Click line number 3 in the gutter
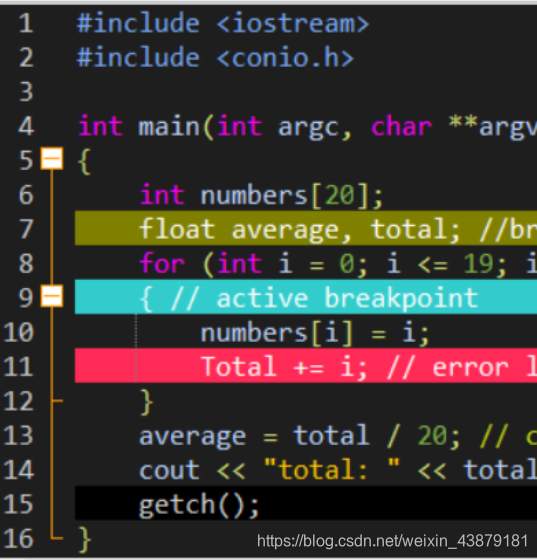This screenshot has height=560, width=537. click(26, 92)
